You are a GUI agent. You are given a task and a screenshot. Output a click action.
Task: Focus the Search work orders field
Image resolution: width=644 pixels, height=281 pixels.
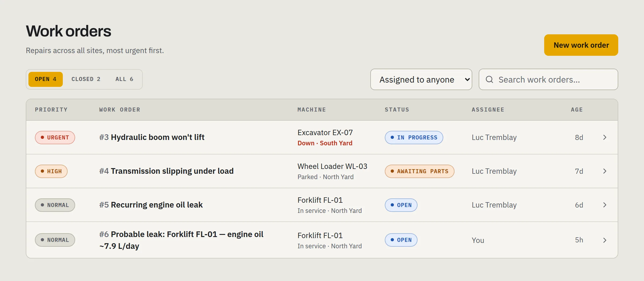[548, 79]
